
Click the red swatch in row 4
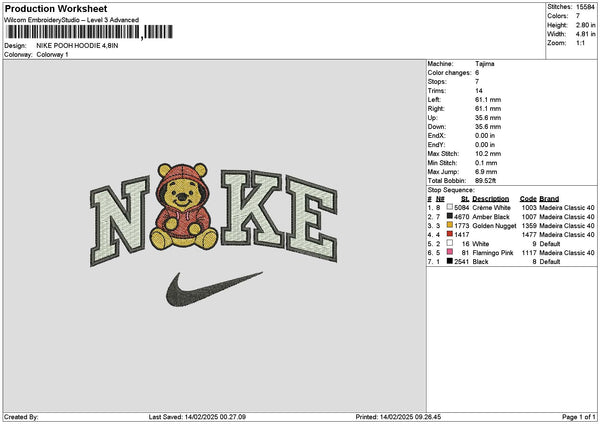[x=450, y=234]
